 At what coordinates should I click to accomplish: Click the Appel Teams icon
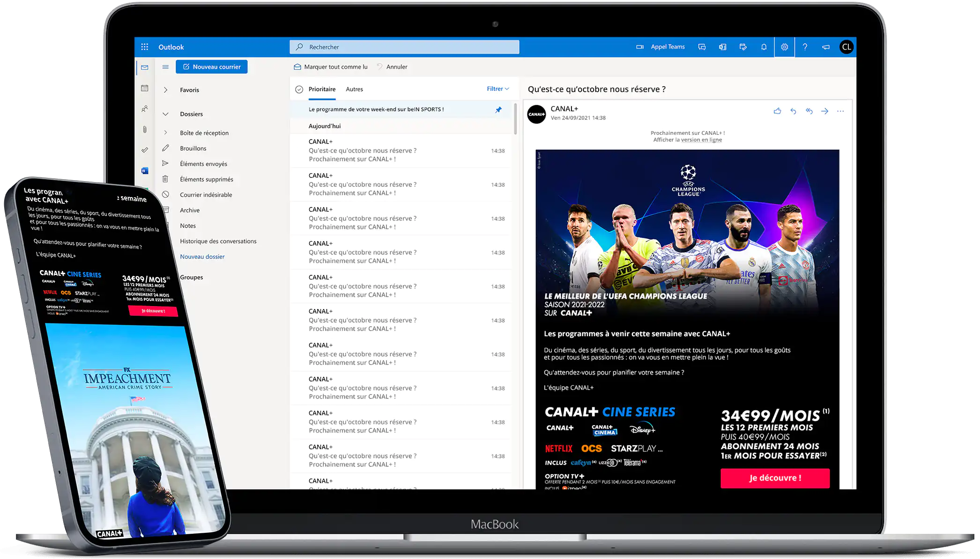point(640,46)
